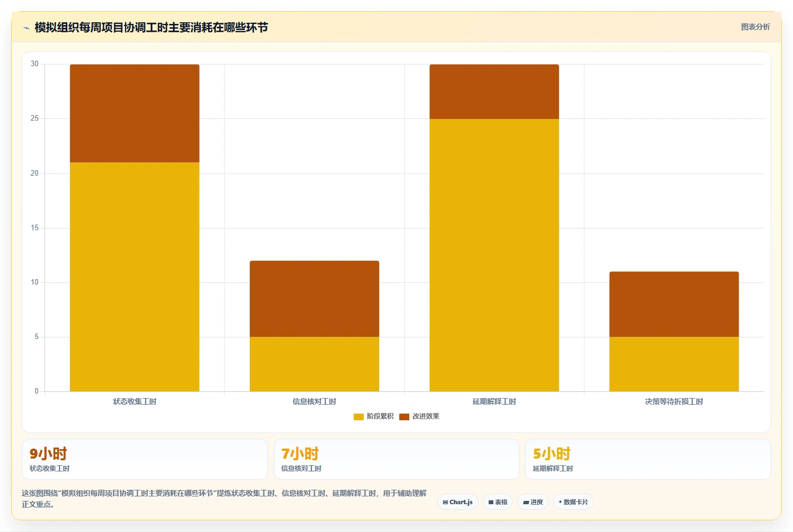Click the y-axis label 15
Screen dimensions: 793x532
pos(34,228)
